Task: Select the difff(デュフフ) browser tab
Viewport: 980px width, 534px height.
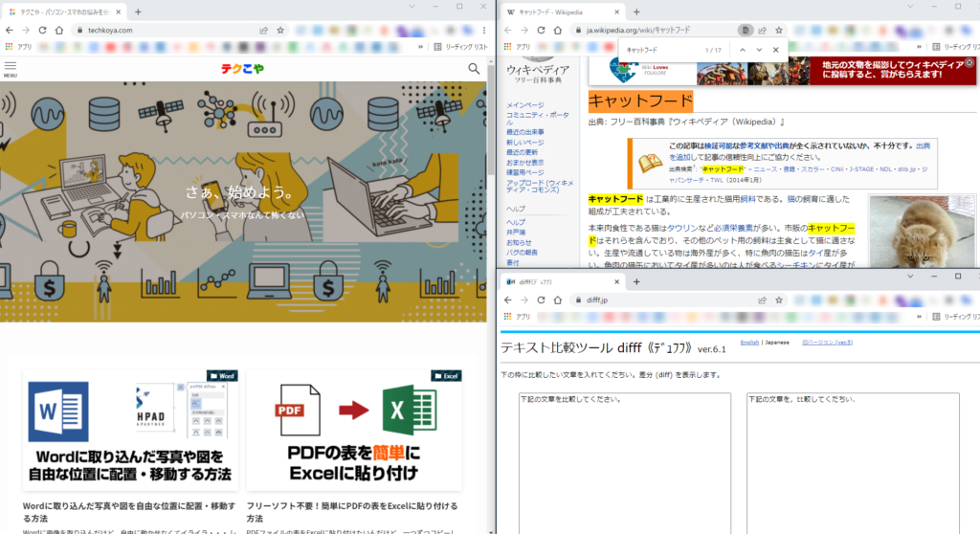Action: tap(562, 282)
